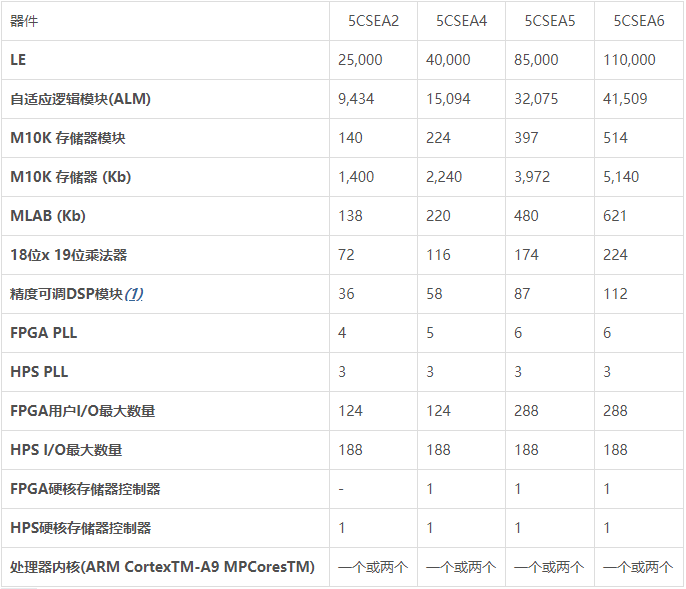Click the multiplier value 116
Viewport: 686px width, 589px height.
438,255
